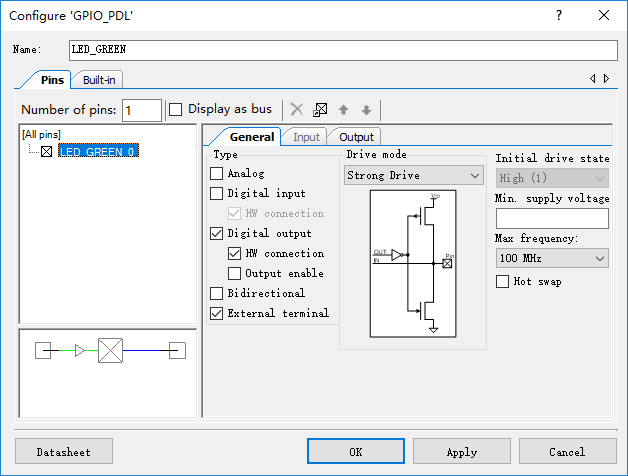This screenshot has height=476, width=628.
Task: Move pin up with up arrow icon
Action: click(x=343, y=109)
